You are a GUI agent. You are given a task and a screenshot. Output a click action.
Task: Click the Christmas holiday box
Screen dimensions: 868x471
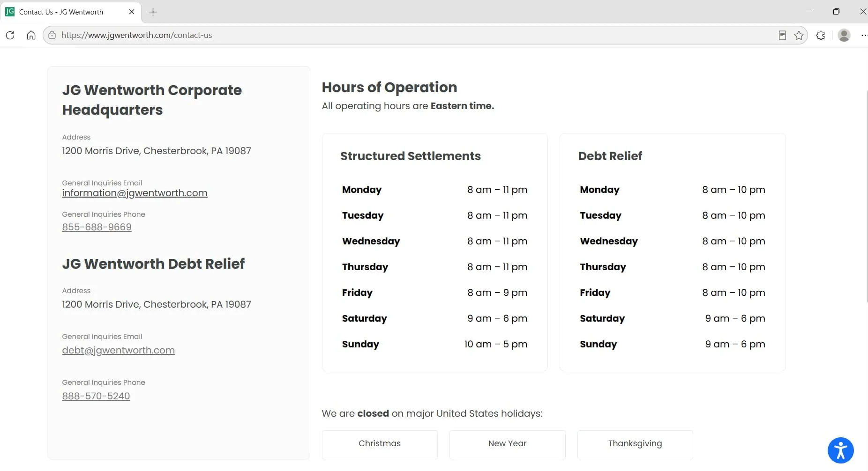[x=380, y=444]
